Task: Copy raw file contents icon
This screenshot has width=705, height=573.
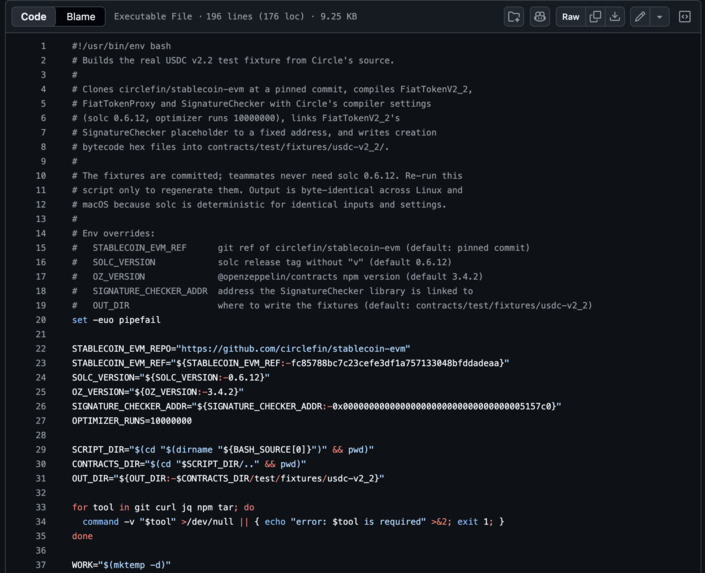Action: pos(595,17)
